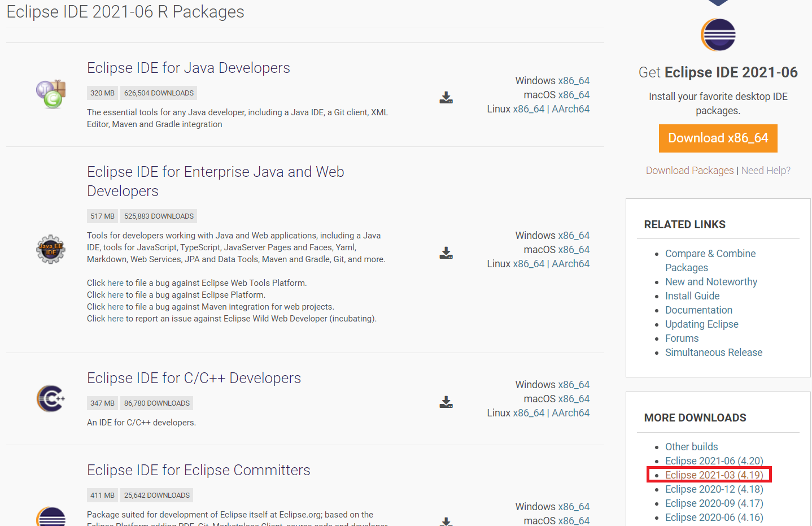Open the Need Help? link

click(x=766, y=171)
